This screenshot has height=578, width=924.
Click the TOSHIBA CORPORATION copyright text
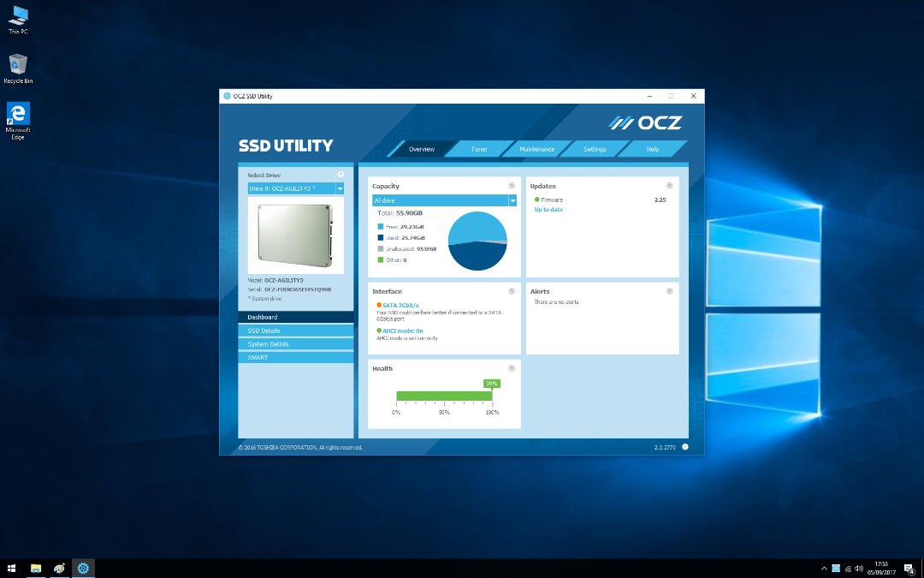tap(300, 448)
